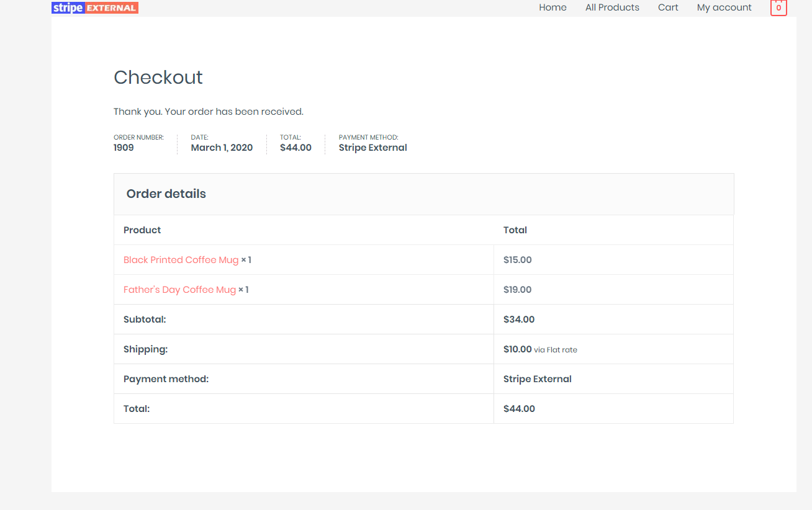Image resolution: width=812 pixels, height=510 pixels.
Task: Open the shopping cart bag icon
Action: [x=778, y=7]
